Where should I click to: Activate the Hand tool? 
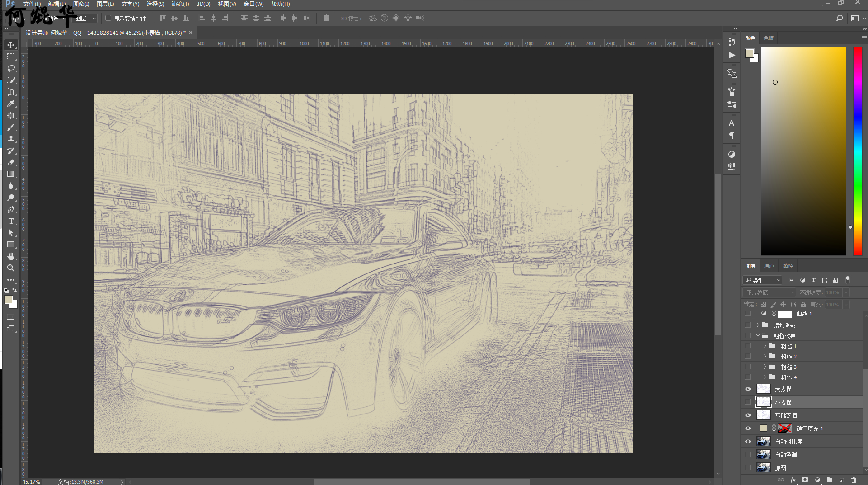click(11, 256)
